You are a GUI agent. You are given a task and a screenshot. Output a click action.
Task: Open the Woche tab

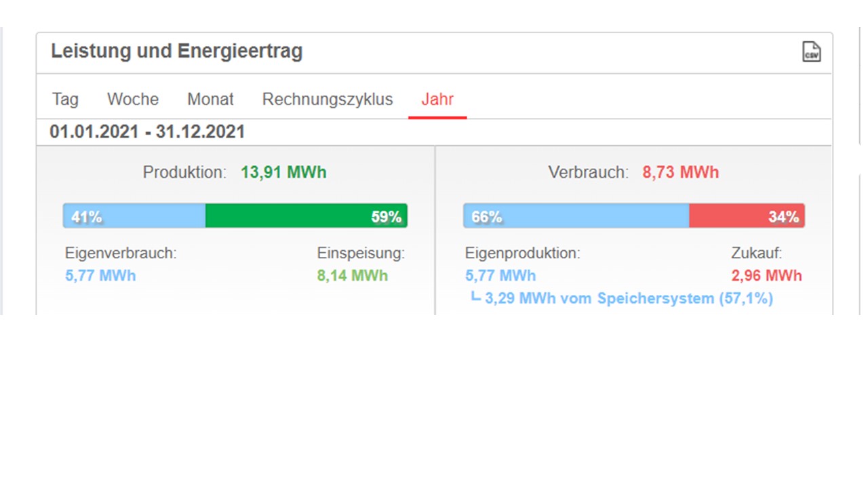[133, 99]
